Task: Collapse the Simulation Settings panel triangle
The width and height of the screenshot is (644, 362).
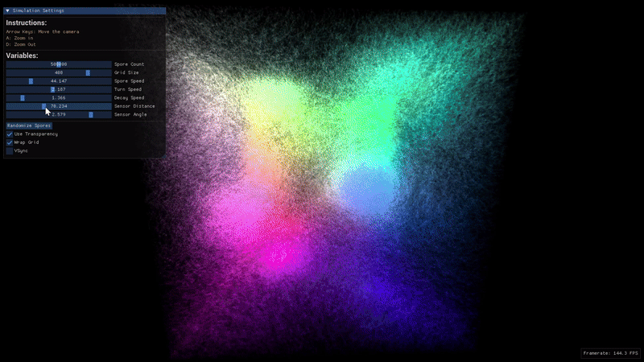Action: (x=7, y=10)
